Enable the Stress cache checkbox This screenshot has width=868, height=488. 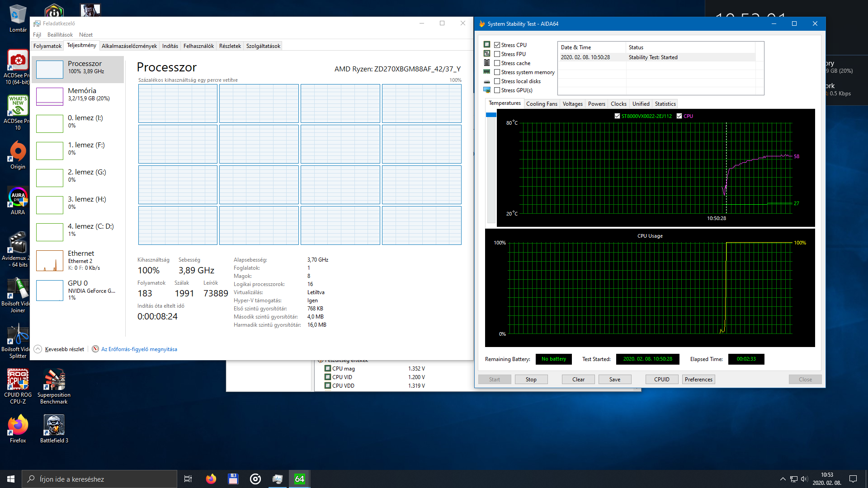pos(497,63)
